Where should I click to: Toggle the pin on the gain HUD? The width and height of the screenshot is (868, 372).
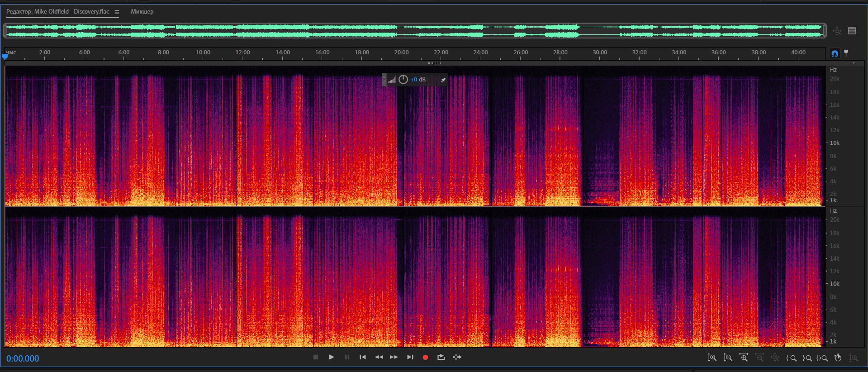(443, 80)
